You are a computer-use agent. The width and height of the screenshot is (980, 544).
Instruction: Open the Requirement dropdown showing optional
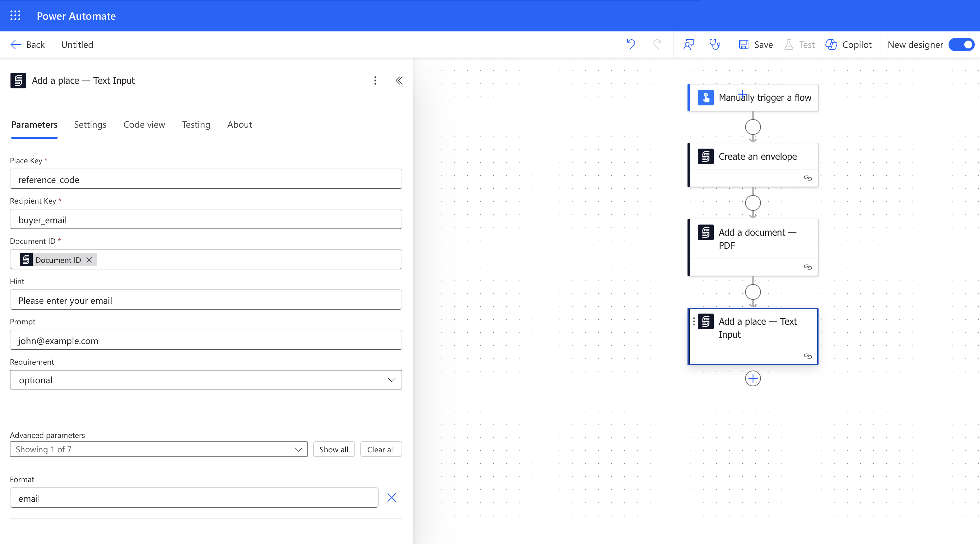(x=206, y=380)
